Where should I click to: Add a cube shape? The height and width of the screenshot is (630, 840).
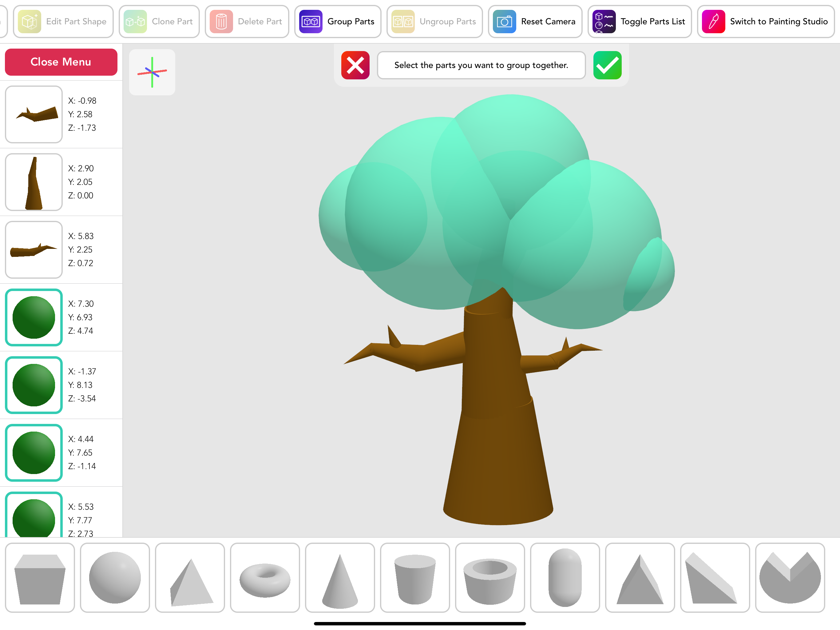point(40,577)
